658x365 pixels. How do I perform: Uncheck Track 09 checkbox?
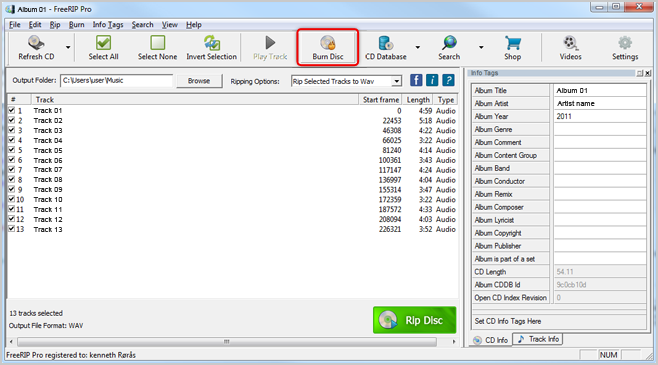click(x=12, y=189)
